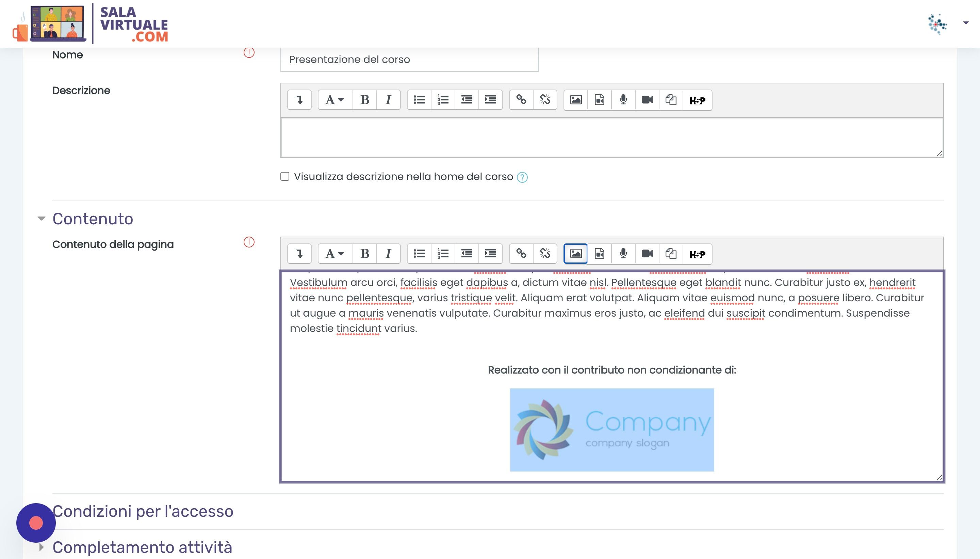Screen dimensions: 980x559
Task: Apply italic in Descrizione editor
Action: click(x=388, y=100)
